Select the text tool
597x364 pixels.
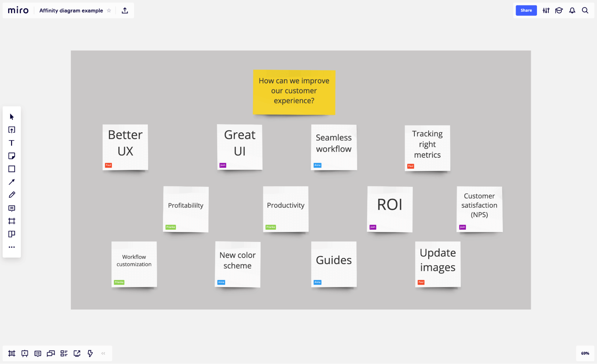click(x=12, y=143)
